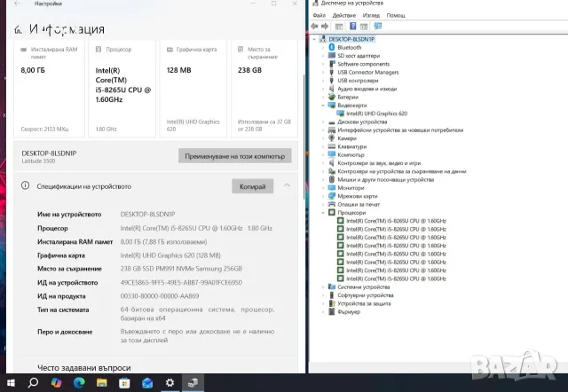Go back in Settings window

tap(17, 4)
